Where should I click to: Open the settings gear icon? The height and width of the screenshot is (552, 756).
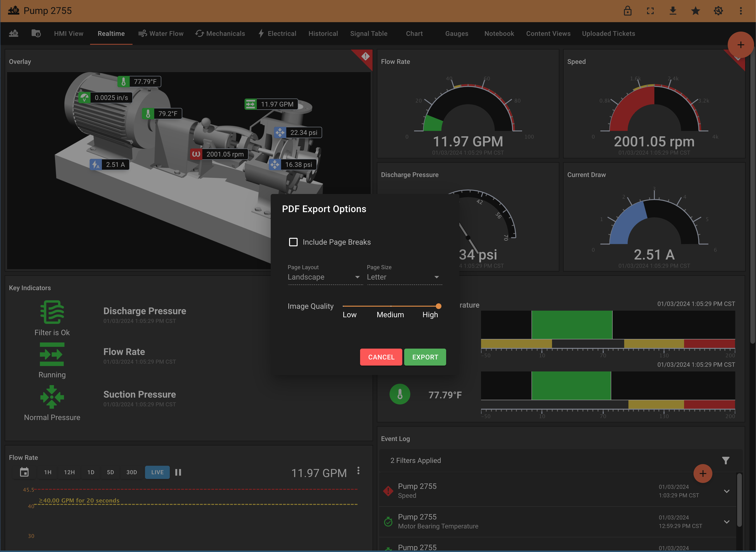tap(718, 11)
